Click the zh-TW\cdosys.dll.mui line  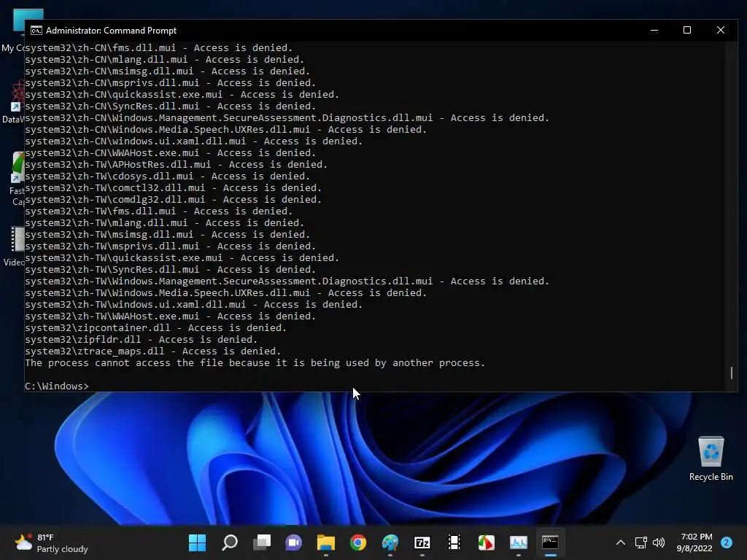(x=167, y=176)
